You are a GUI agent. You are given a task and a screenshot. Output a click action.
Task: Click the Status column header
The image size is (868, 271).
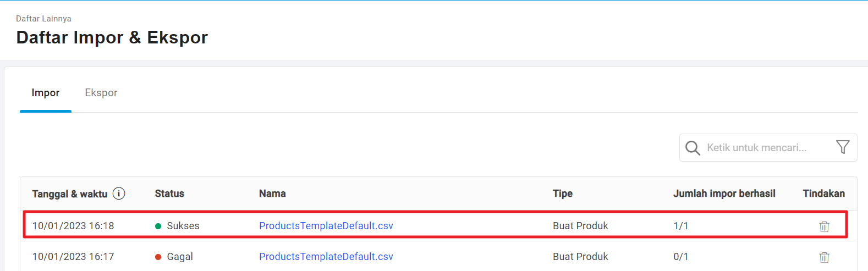(169, 193)
